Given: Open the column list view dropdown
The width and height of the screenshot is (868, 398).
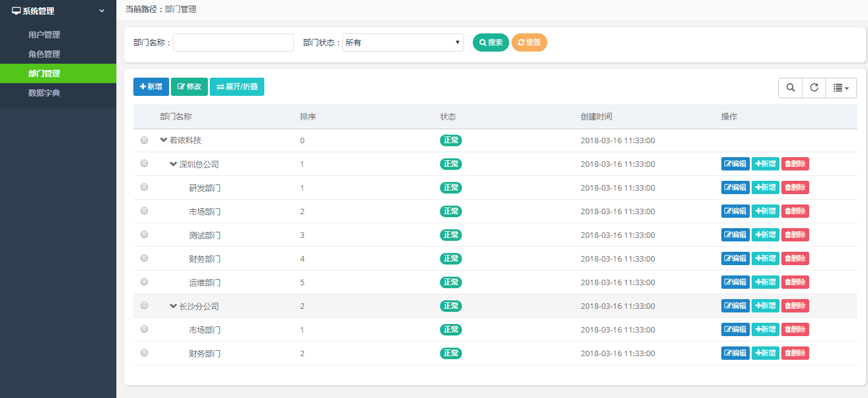Looking at the screenshot, I should click(841, 87).
